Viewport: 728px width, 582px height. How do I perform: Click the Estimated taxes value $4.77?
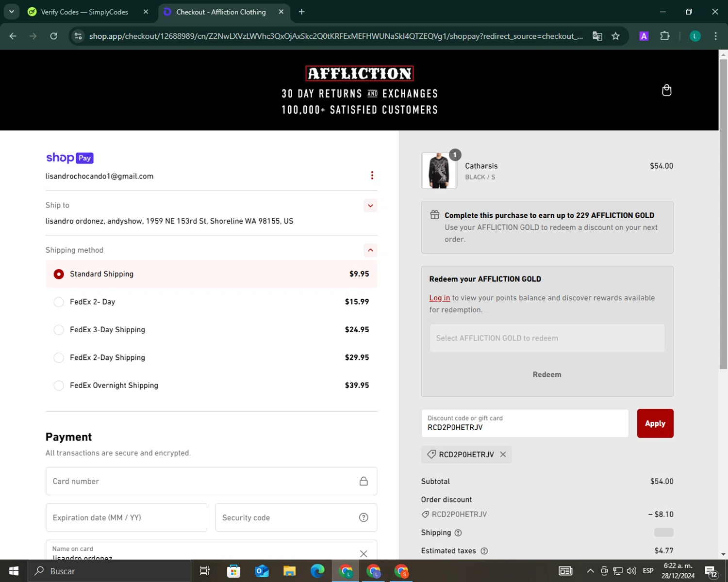663,551
